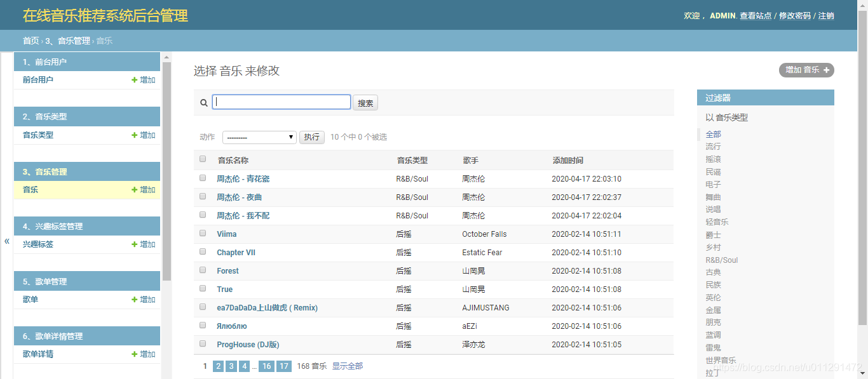Toggle the select-all checkbox in table header

pyautogui.click(x=203, y=159)
